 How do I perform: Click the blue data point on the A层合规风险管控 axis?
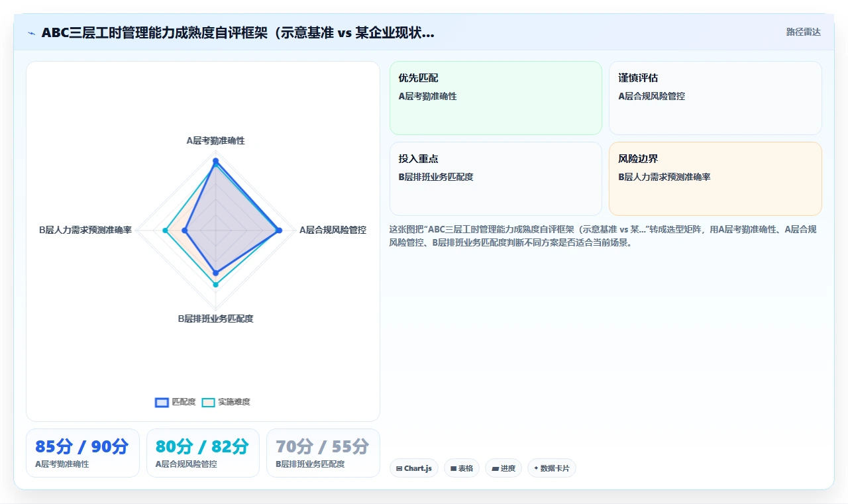tap(279, 230)
